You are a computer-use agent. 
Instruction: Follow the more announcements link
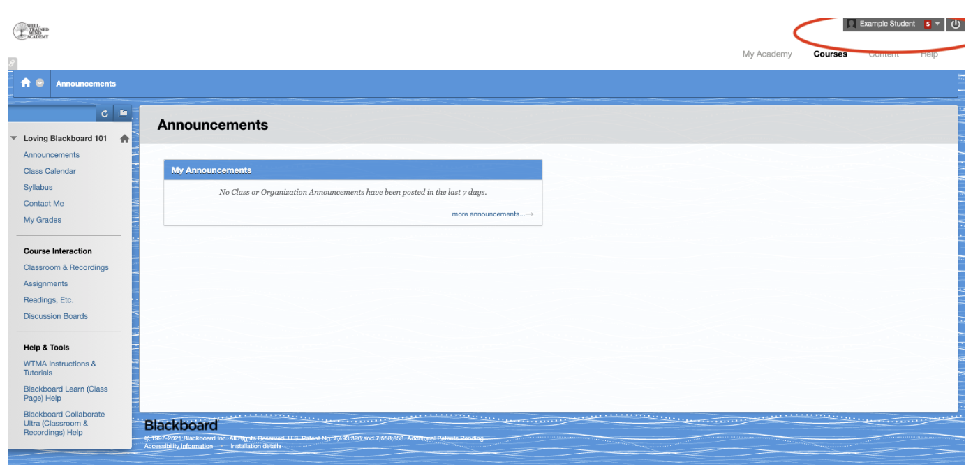pos(488,214)
